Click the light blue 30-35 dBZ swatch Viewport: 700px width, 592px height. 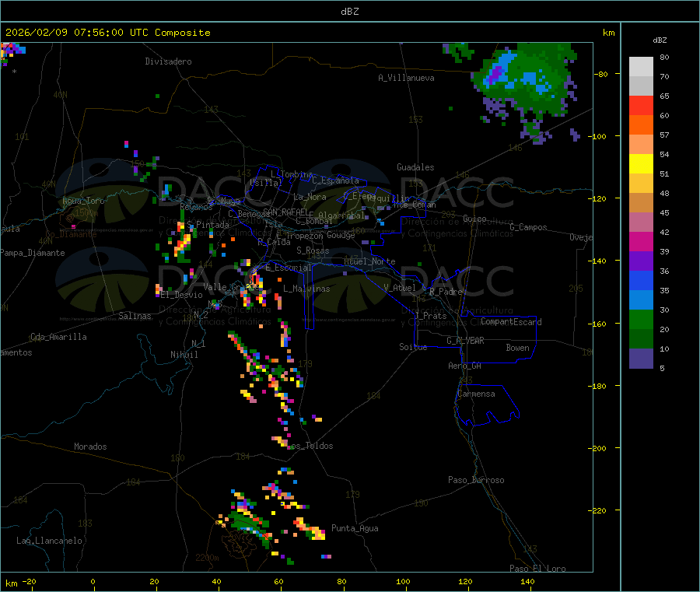point(641,300)
